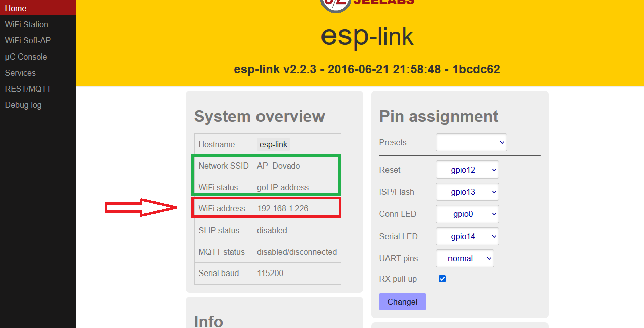This screenshot has width=644, height=328.
Task: Expand the UART pins normal dropdown
Action: [x=465, y=258]
